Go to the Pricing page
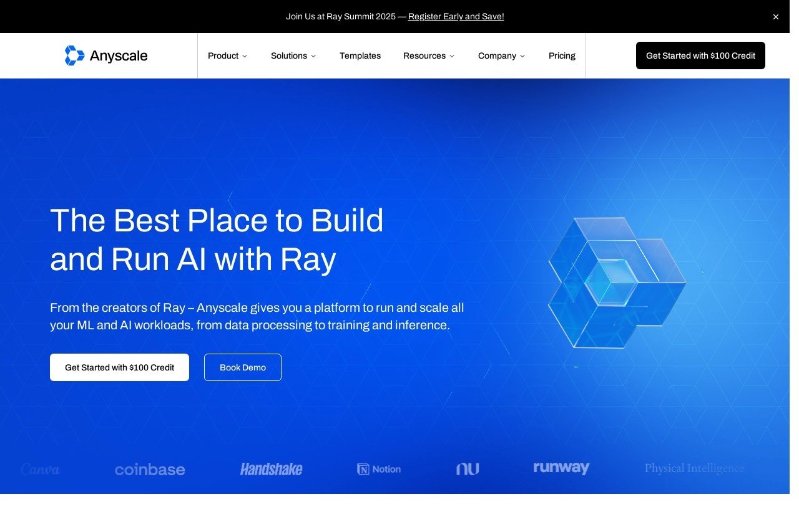 click(x=562, y=56)
